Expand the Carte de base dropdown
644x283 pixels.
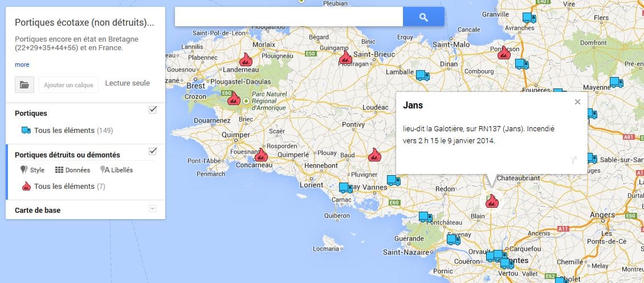pyautogui.click(x=152, y=209)
